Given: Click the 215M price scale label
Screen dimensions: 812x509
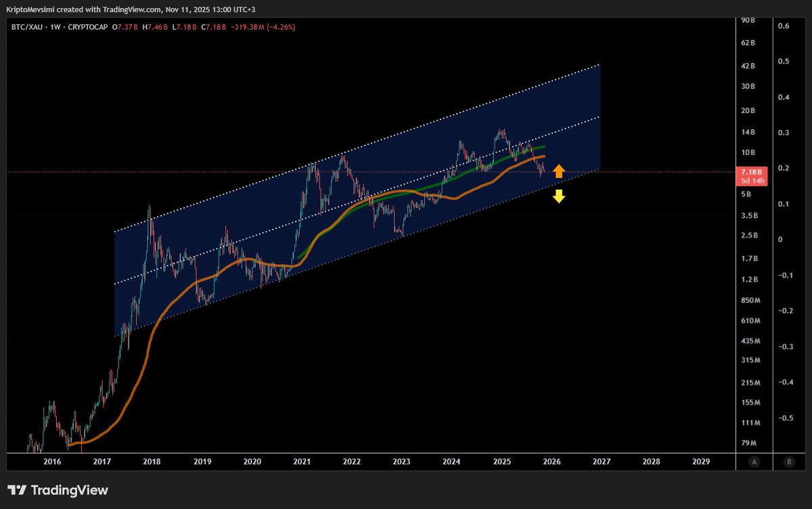Looking at the screenshot, I should click(x=750, y=384).
